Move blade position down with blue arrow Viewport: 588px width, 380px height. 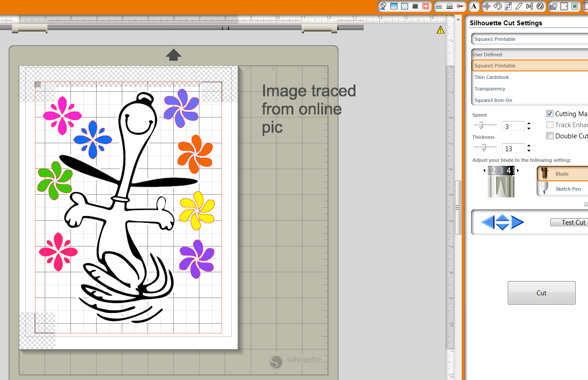click(x=502, y=227)
